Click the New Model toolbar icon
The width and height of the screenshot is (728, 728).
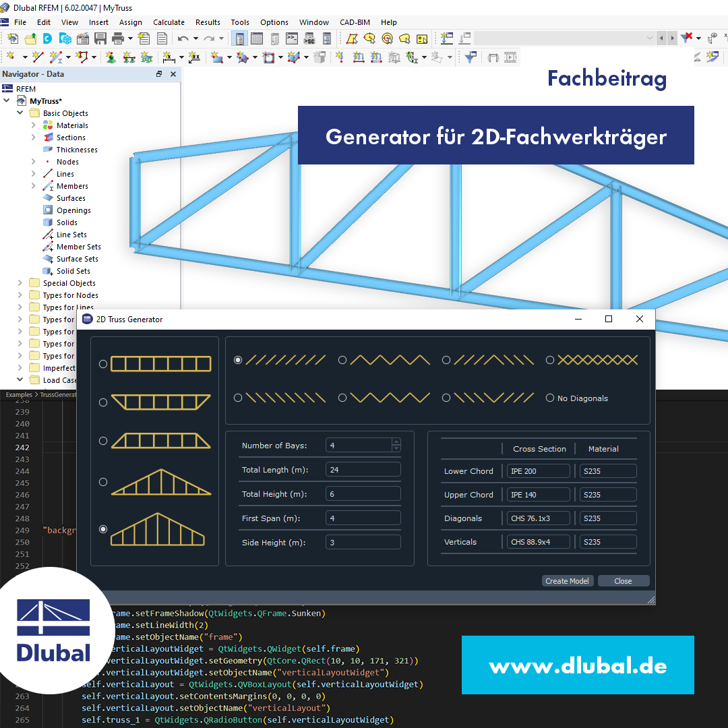click(x=13, y=38)
